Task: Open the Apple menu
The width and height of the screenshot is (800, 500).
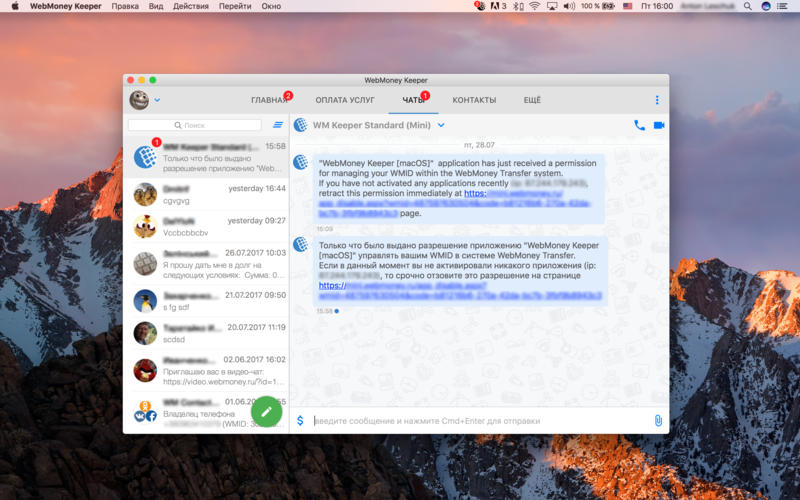Action: [15, 6]
